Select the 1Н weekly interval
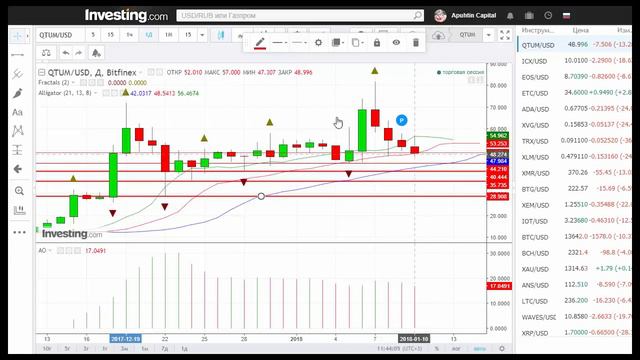 tap(168, 35)
